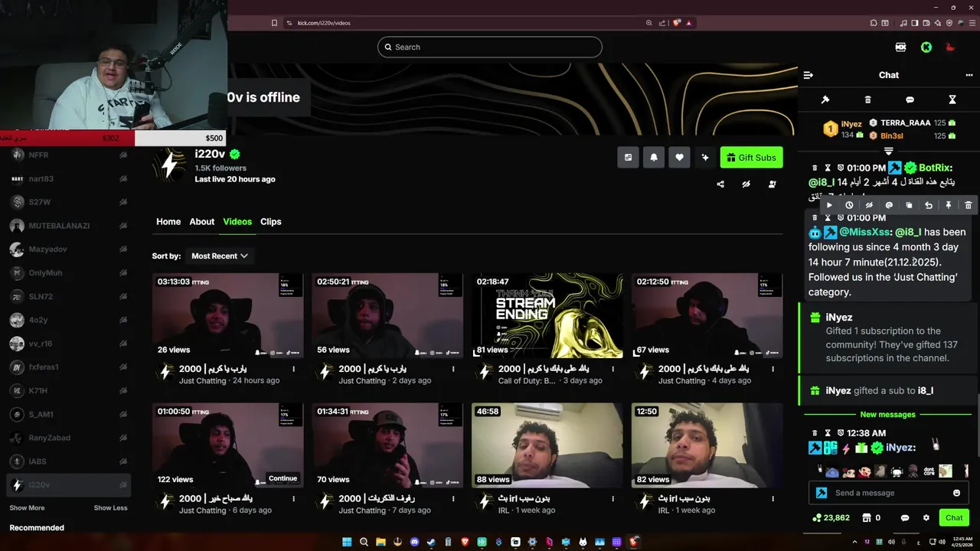The width and height of the screenshot is (980, 551).
Task: Click the user icon right of hide eye
Action: coord(772,184)
